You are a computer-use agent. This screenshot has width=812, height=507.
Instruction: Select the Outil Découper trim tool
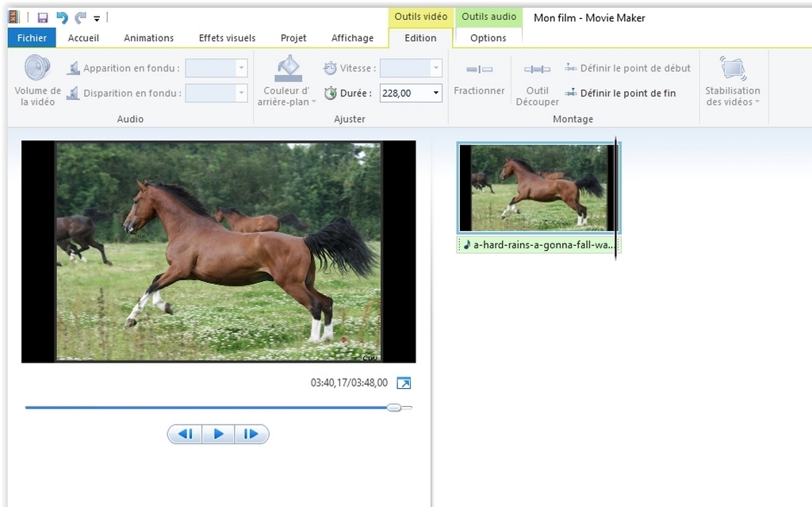coord(537,83)
